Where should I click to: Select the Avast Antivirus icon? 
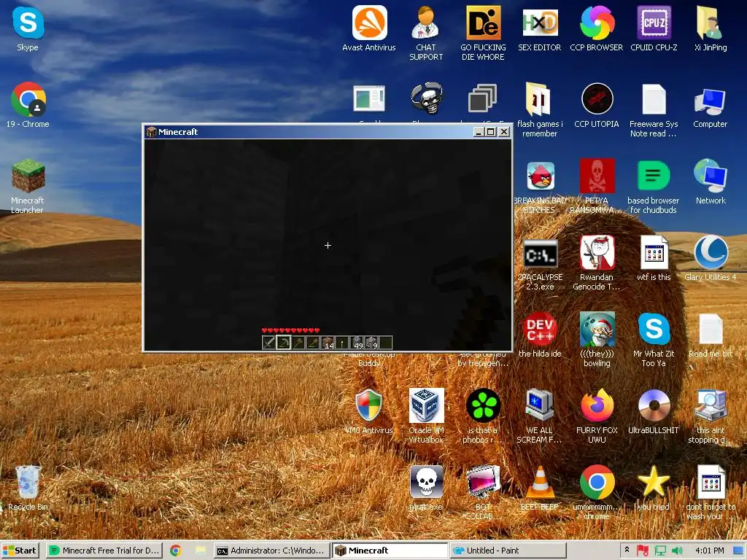368,29
